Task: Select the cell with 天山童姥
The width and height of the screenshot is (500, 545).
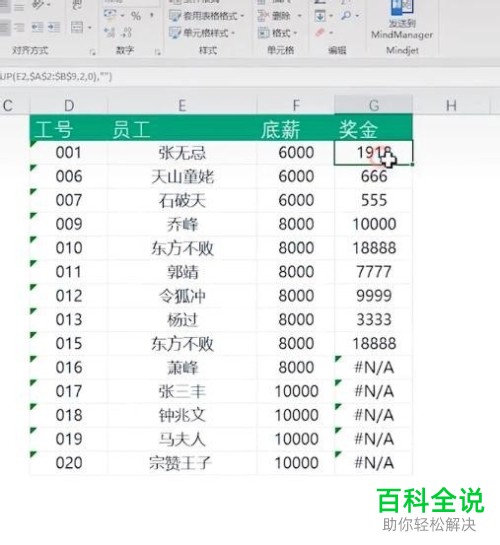Action: pyautogui.click(x=182, y=177)
